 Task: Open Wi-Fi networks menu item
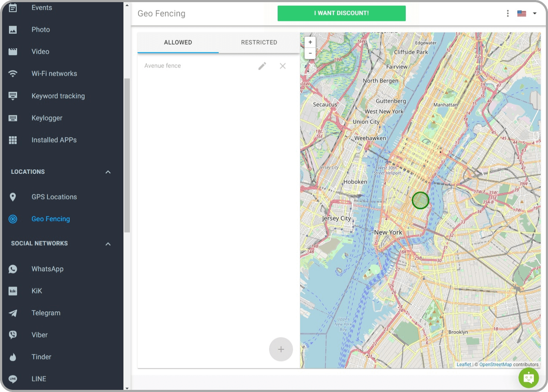[x=54, y=73]
